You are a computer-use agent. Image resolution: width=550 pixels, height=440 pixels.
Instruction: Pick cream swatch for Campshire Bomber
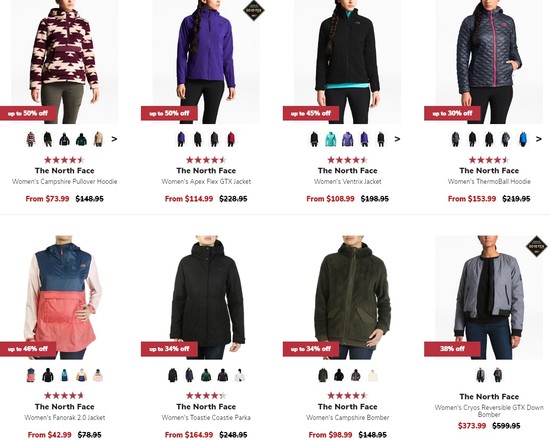[x=373, y=375]
